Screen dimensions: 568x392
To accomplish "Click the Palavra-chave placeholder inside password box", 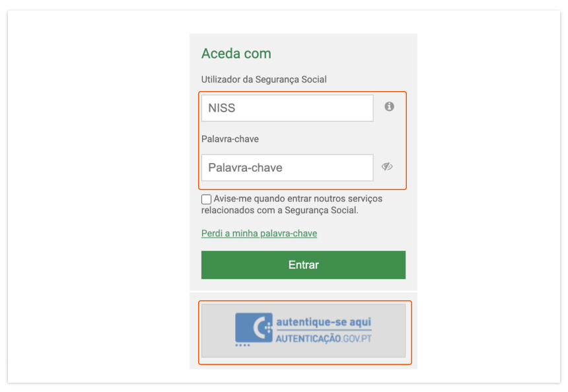I will 245,168.
